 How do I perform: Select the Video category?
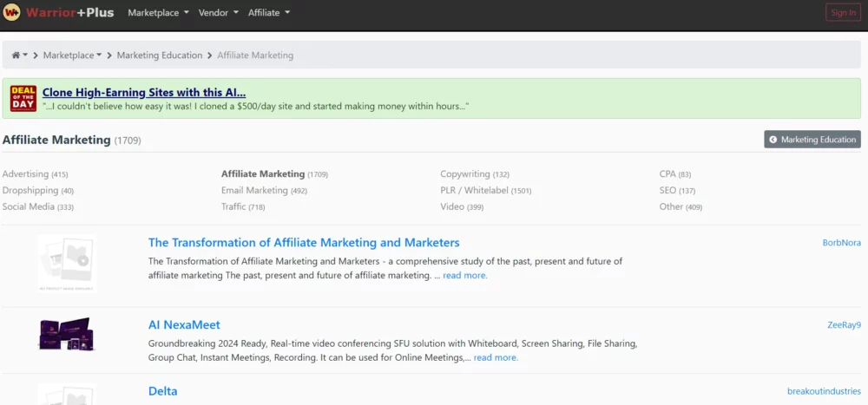pyautogui.click(x=462, y=207)
